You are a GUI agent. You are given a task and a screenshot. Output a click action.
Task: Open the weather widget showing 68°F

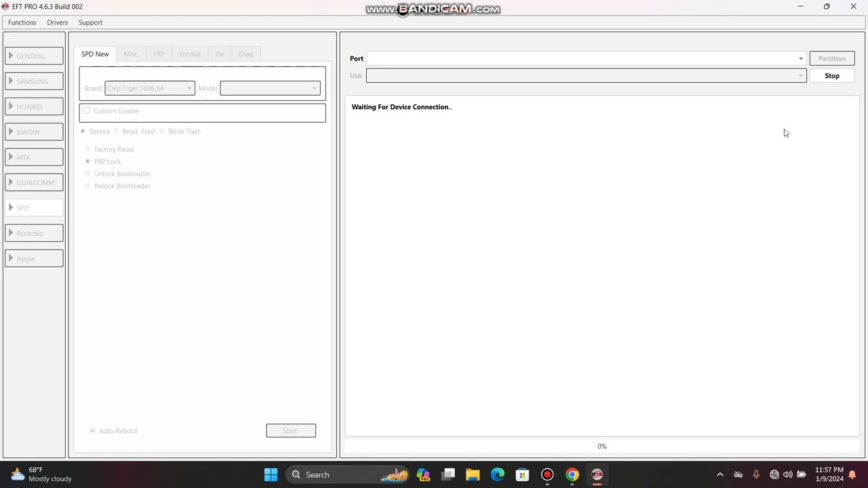(x=41, y=474)
